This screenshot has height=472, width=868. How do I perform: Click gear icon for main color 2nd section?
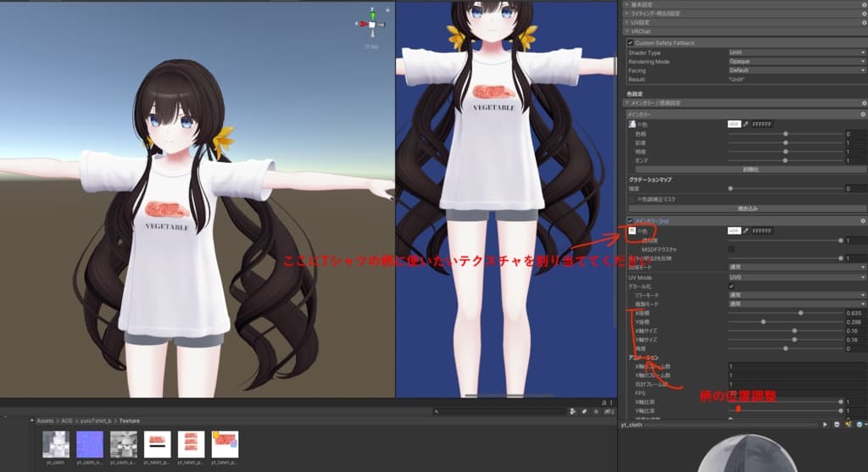click(x=861, y=220)
